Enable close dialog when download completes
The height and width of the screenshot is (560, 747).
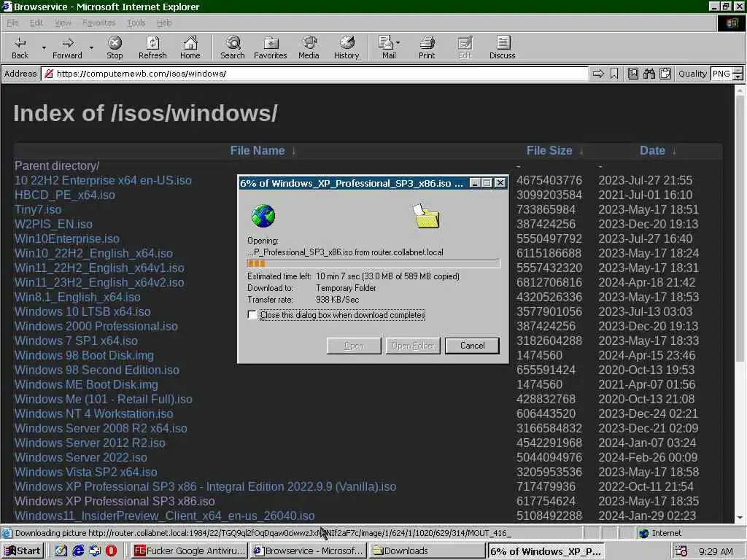252,315
